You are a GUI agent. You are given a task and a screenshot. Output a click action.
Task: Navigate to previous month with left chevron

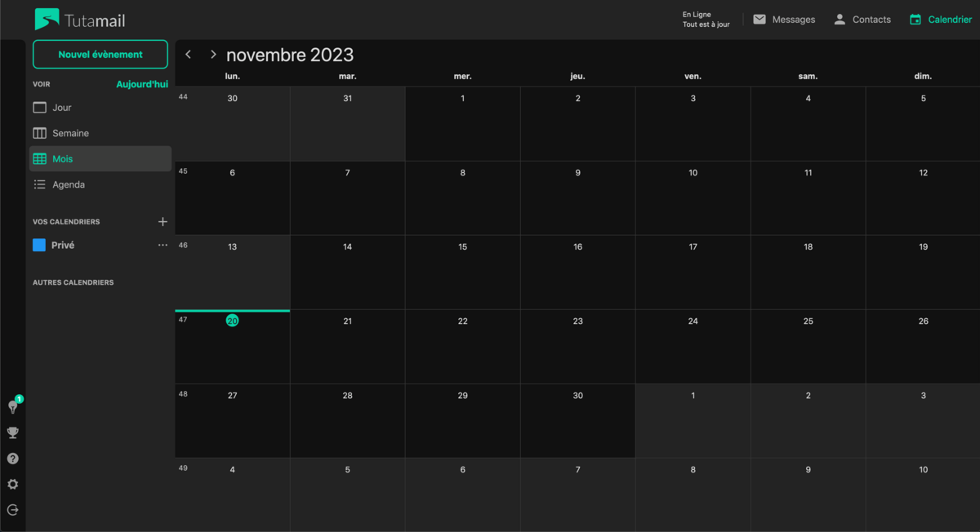188,54
